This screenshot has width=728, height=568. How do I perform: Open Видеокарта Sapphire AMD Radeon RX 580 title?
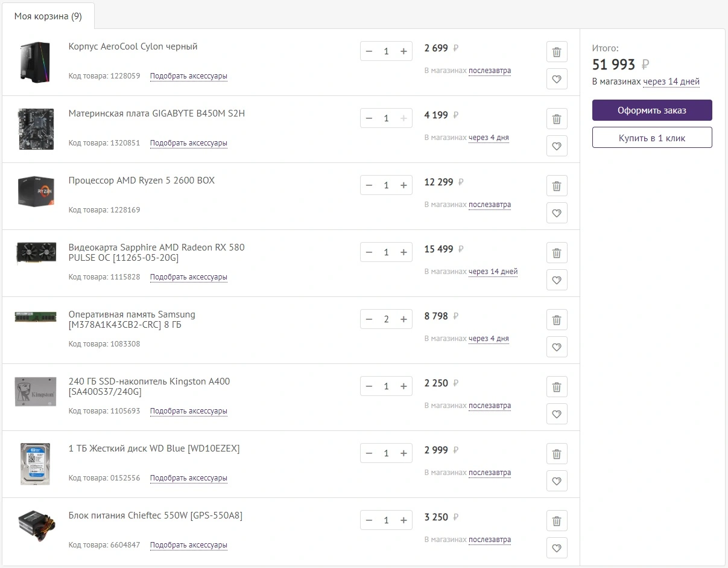157,252
